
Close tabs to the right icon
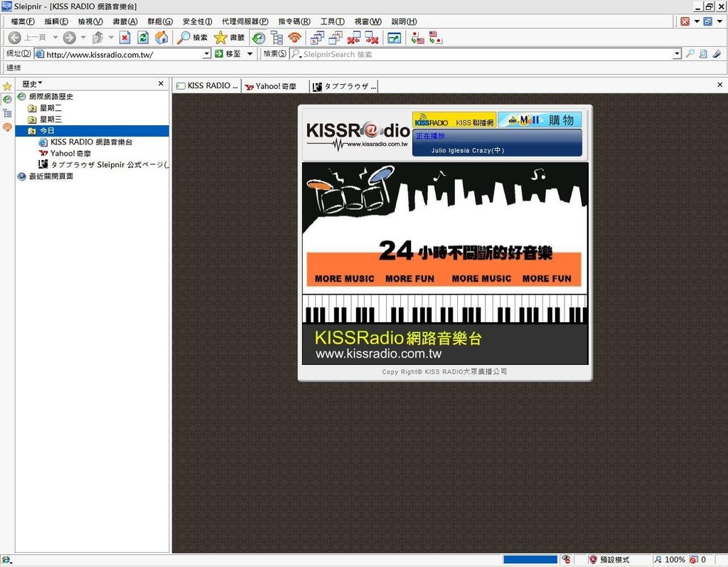point(372,38)
